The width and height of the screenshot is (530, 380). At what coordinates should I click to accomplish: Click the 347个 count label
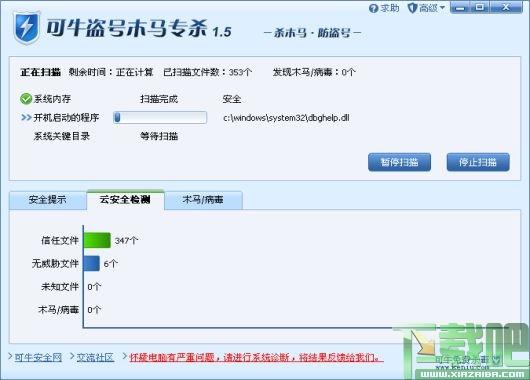point(126,241)
